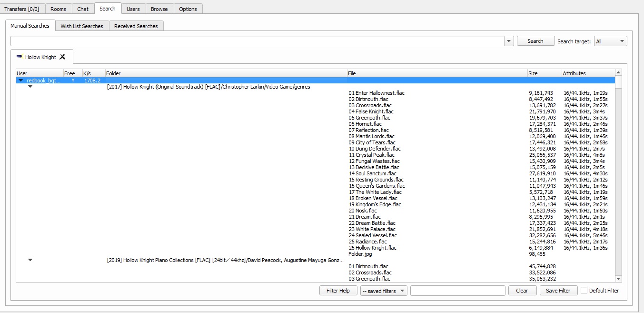Switch to the Transfers tab
This screenshot has height=313, width=644.
click(x=22, y=9)
